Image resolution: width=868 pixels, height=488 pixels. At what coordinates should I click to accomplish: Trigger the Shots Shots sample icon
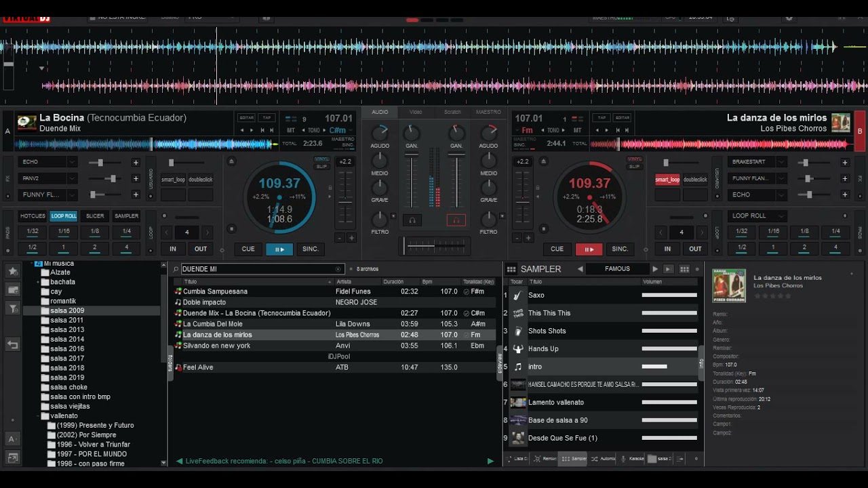(518, 331)
